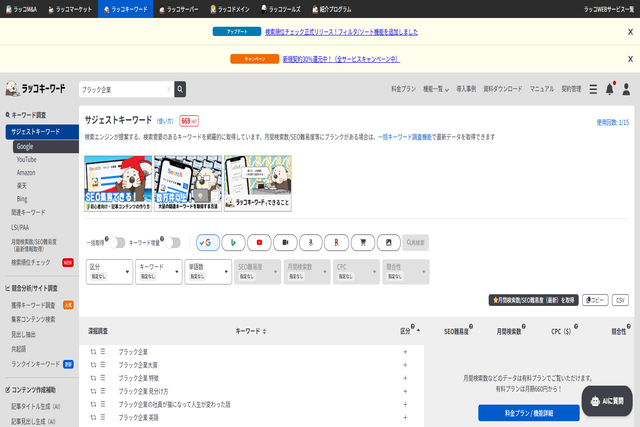Click the search magnifier button beside keyword field
The height and width of the screenshot is (427, 640).
point(180,89)
